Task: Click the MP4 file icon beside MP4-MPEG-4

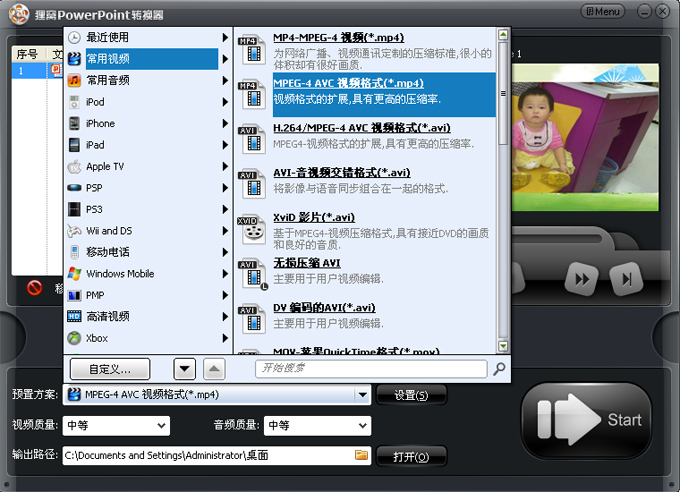Action: [x=253, y=49]
